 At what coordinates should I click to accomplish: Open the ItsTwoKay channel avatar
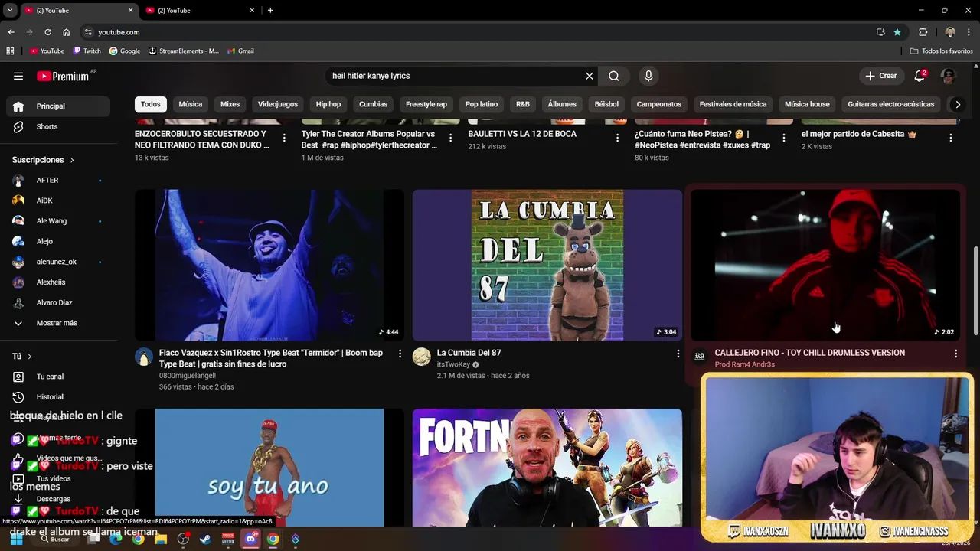pos(422,357)
